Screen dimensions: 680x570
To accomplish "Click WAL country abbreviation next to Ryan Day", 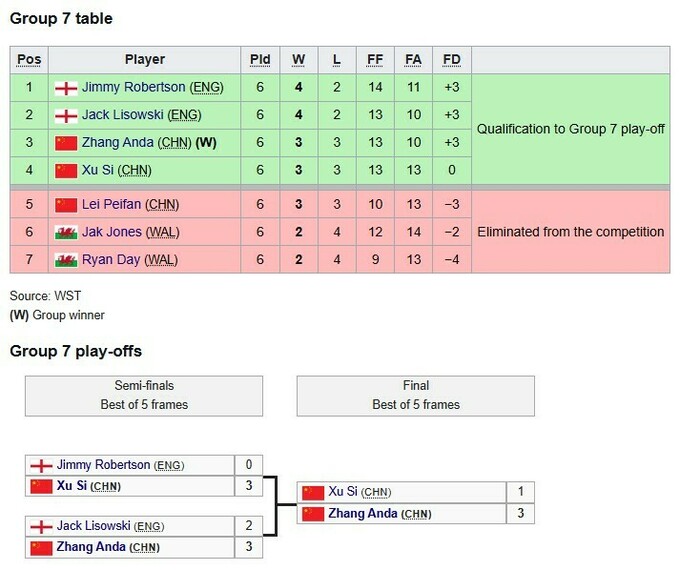I will click(x=163, y=260).
